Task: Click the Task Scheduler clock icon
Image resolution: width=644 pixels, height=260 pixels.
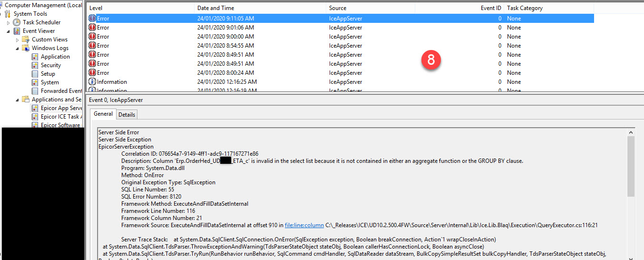Action: pyautogui.click(x=17, y=22)
